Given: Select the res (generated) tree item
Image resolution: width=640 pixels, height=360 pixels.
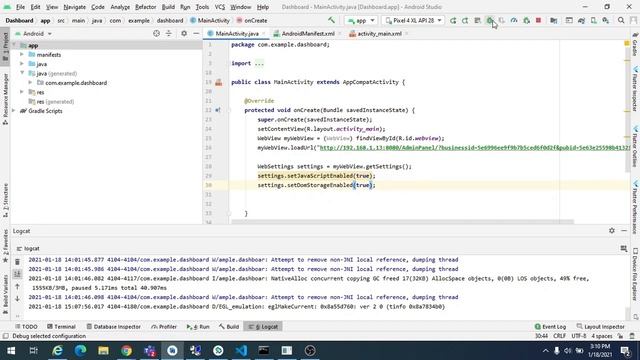Looking at the screenshot, I should click(x=51, y=102).
